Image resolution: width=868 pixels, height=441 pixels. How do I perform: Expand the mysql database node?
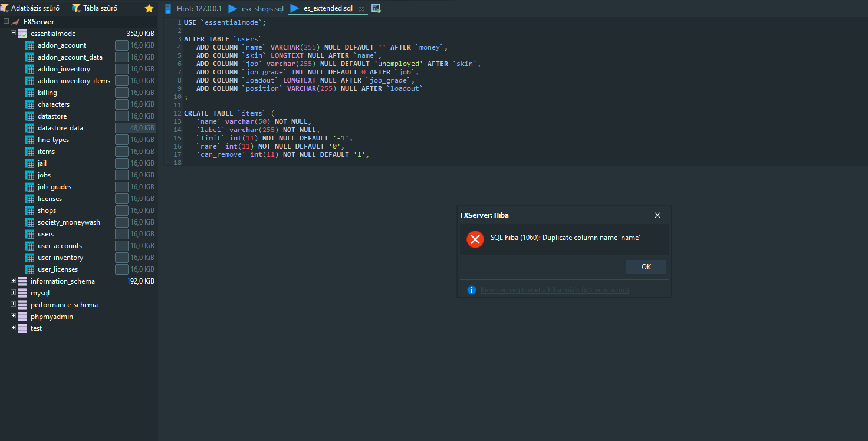(x=13, y=292)
